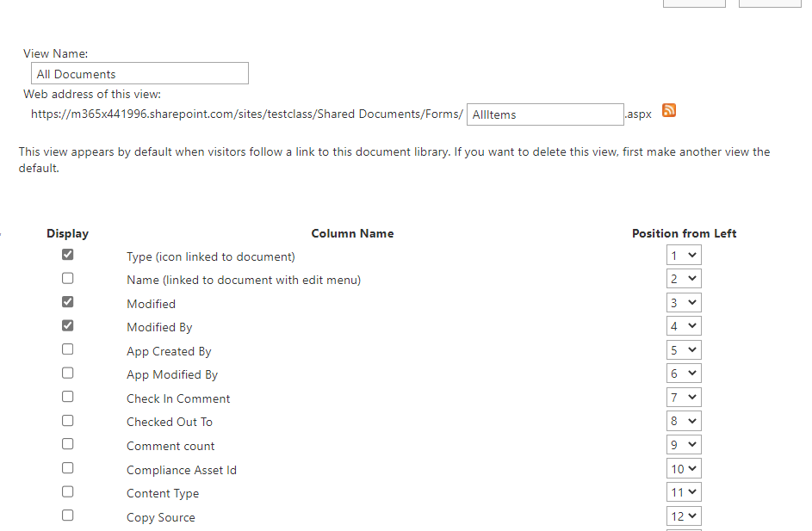Enable the Content Type checkbox
Viewport: 812px width, 531px height.
tap(67, 491)
